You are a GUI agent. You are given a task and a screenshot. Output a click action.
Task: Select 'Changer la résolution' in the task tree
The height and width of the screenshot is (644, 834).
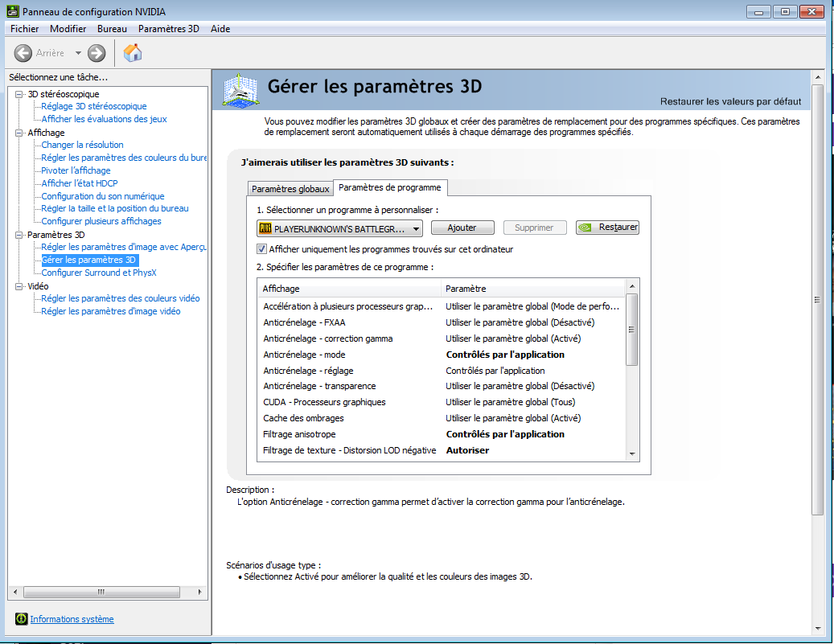(82, 145)
